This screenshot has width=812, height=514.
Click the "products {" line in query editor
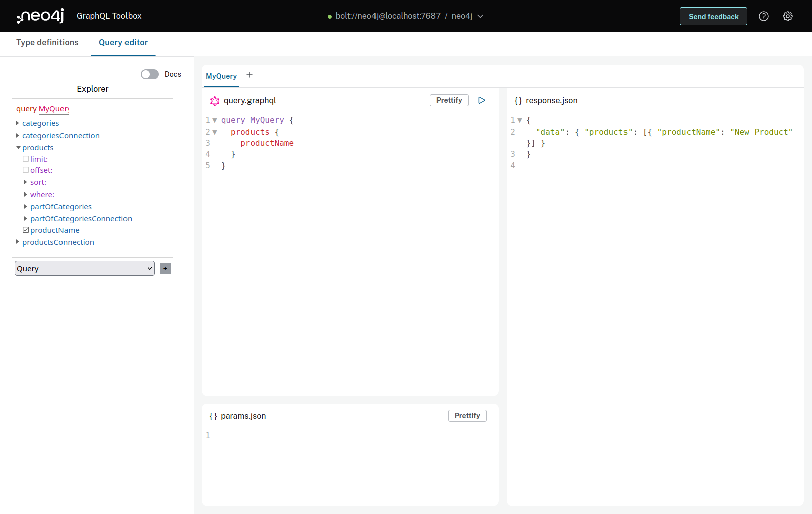click(x=255, y=132)
